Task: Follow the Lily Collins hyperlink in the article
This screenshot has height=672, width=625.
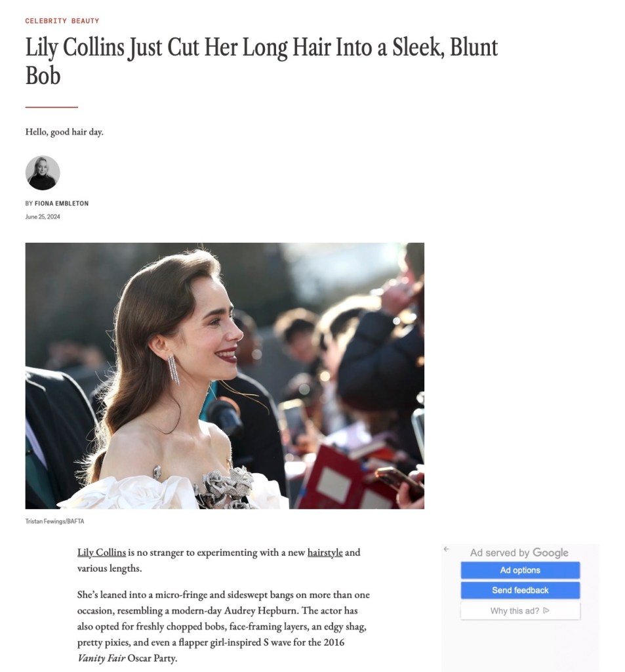Action: [x=102, y=553]
